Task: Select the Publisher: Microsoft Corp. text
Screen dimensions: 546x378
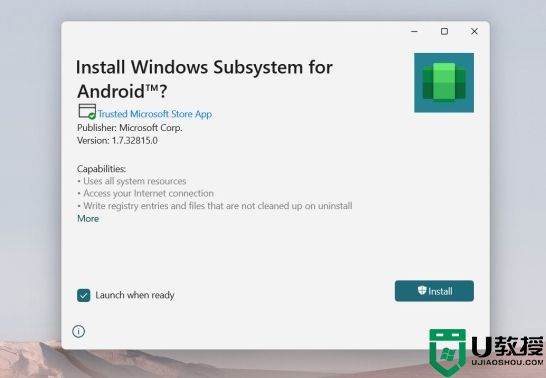Action: coord(130,128)
